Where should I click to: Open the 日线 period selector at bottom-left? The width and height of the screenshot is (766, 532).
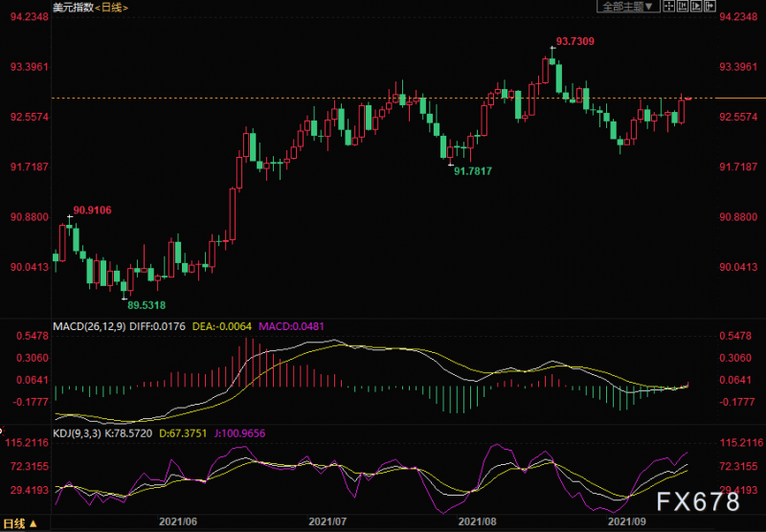[20, 524]
